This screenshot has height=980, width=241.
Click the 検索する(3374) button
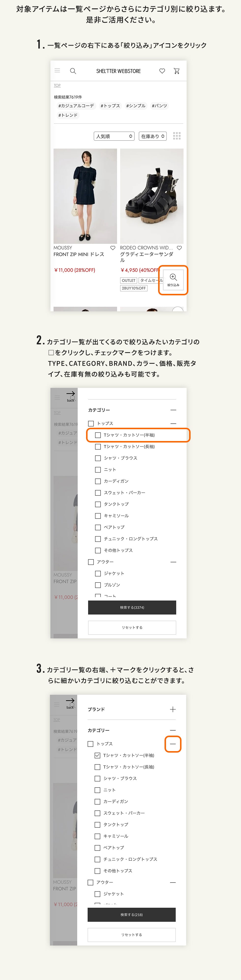coord(132,607)
